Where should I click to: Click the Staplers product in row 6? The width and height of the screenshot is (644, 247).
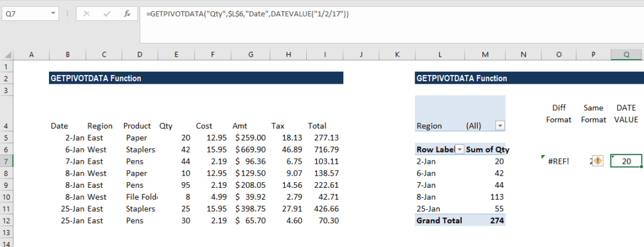(x=140, y=149)
